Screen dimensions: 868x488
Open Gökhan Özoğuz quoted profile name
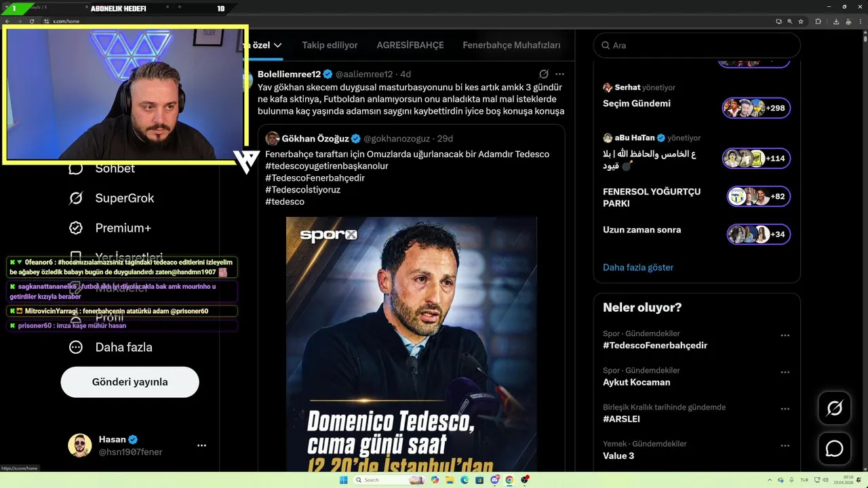[x=315, y=138]
